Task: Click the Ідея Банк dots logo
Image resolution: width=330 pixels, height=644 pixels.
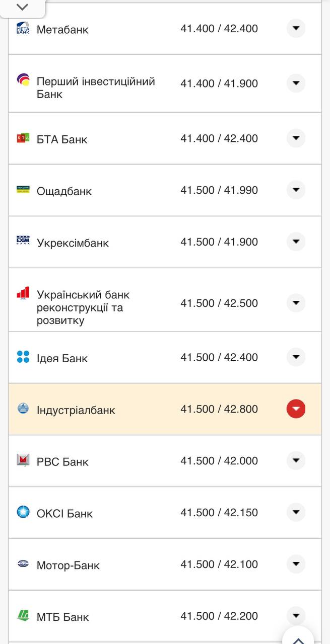Action: pyautogui.click(x=23, y=357)
